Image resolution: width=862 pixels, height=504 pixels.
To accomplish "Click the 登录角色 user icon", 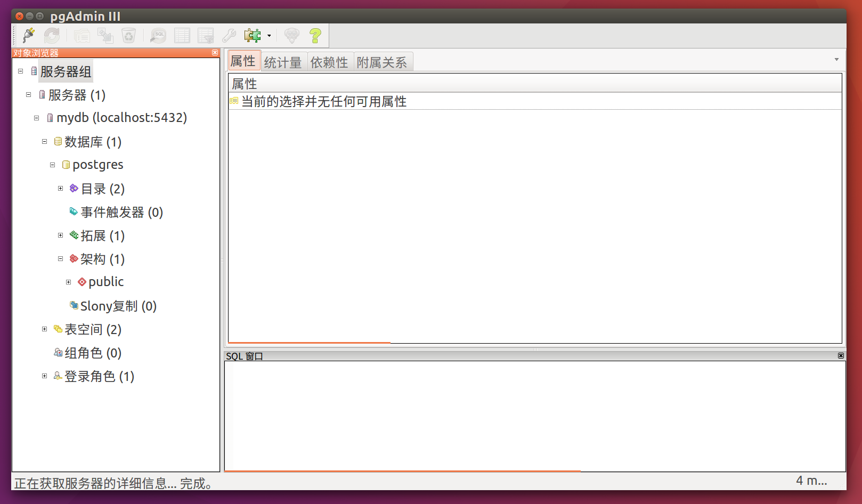I will (58, 376).
